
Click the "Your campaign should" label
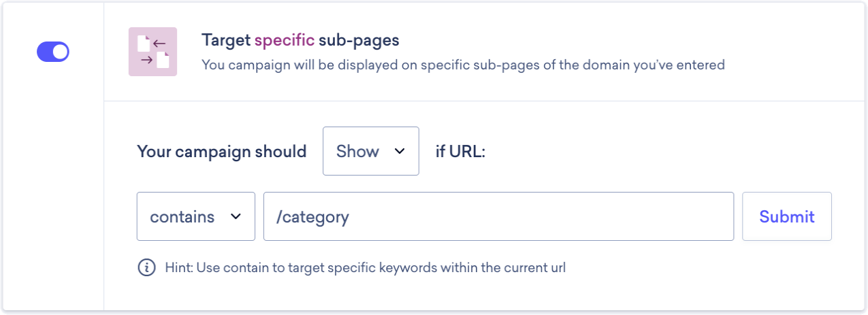(222, 151)
